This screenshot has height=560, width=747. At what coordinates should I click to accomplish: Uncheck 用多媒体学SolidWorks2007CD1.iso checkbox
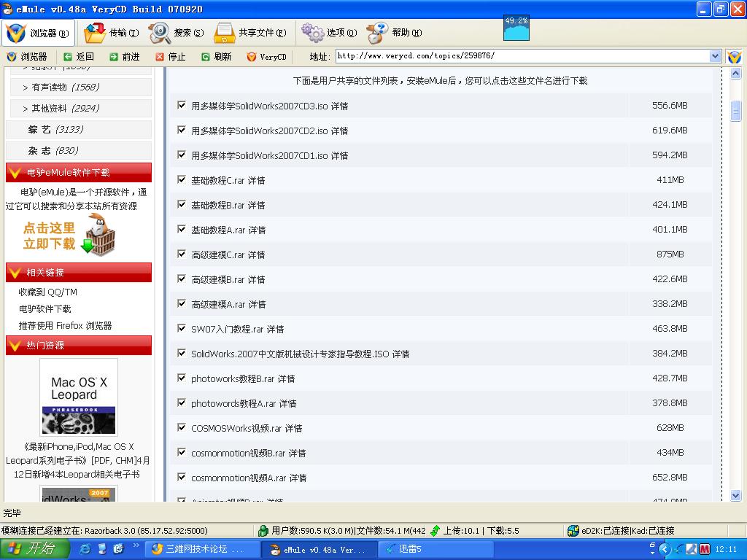point(181,155)
